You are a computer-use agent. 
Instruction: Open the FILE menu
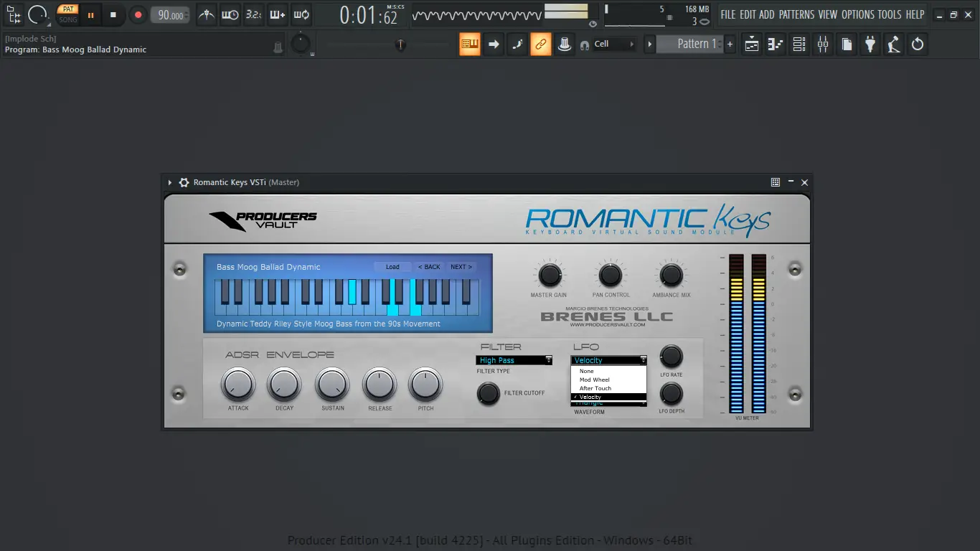pos(728,14)
